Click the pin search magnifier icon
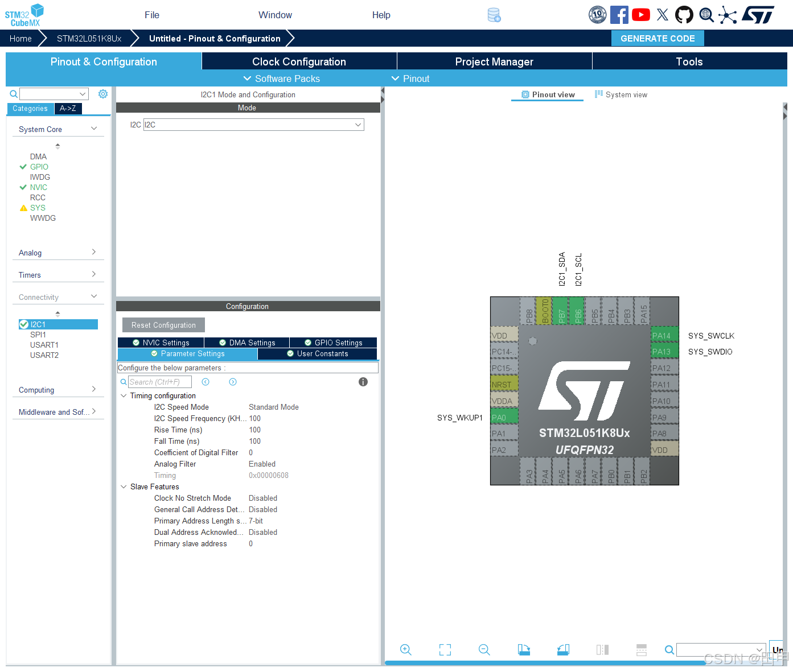 click(669, 650)
